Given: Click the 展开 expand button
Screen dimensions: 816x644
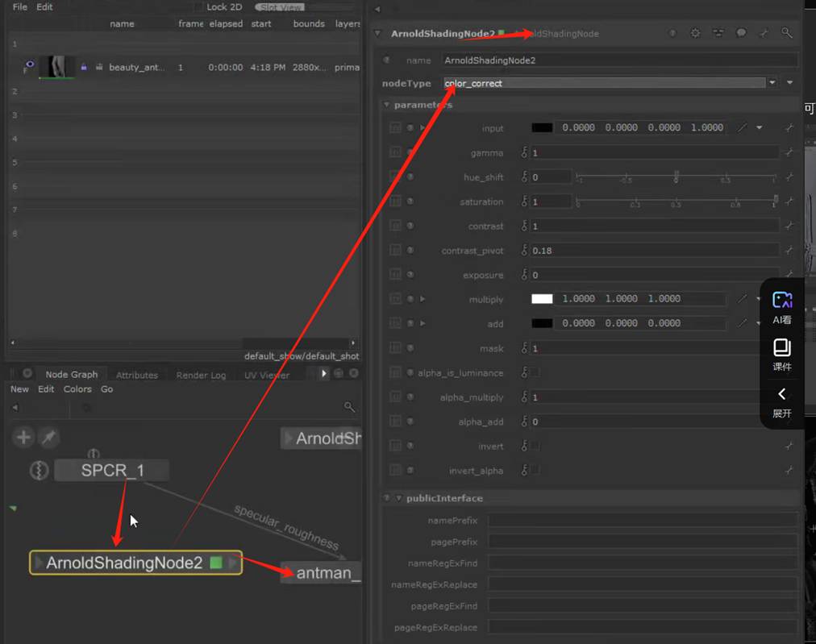Looking at the screenshot, I should pos(781,401).
